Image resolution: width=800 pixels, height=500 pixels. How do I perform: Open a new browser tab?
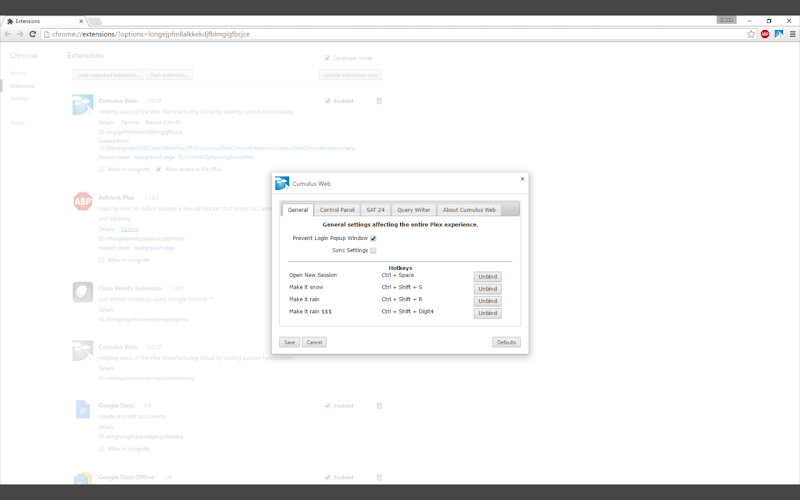pos(95,21)
